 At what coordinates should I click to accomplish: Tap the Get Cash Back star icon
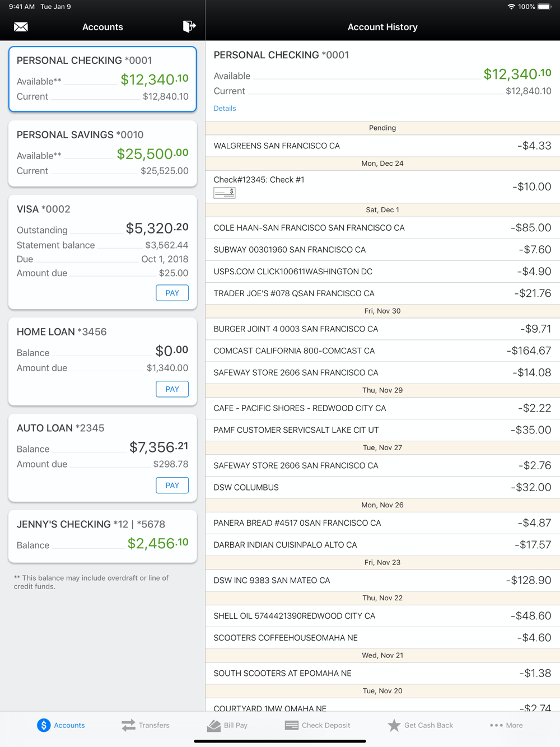[x=394, y=725]
